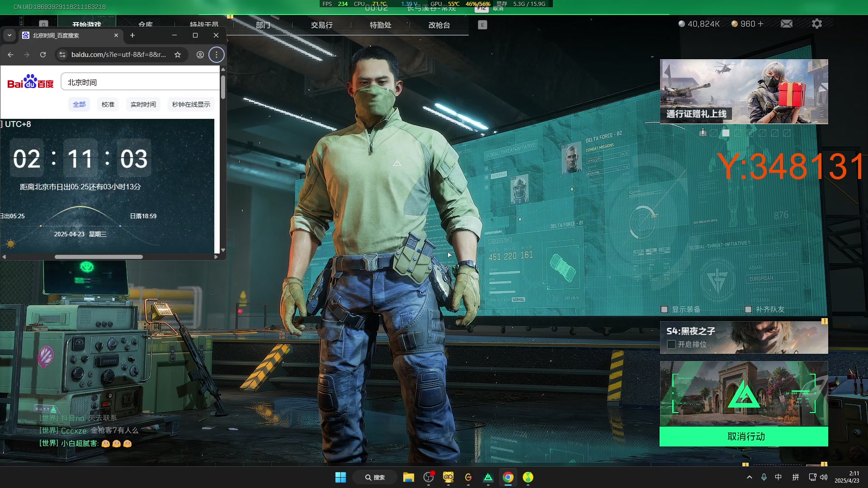Toggle 显示装备 checkbox
The image size is (868, 488).
tap(664, 310)
